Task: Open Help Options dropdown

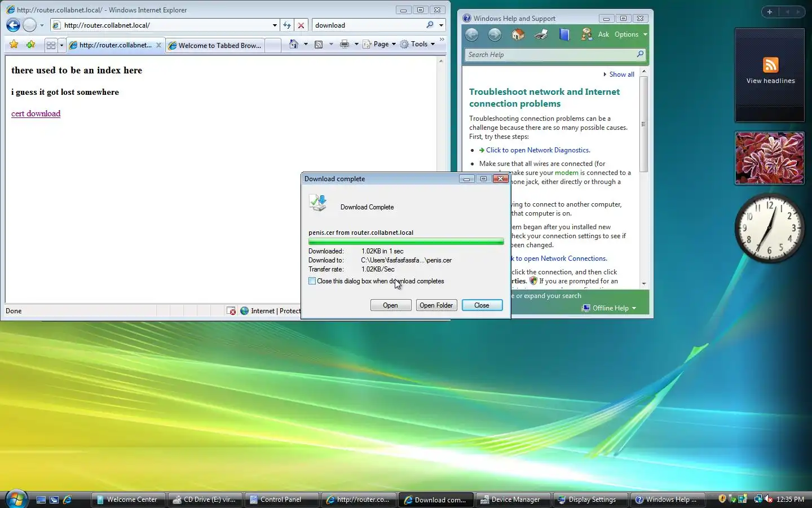Action: (631, 34)
